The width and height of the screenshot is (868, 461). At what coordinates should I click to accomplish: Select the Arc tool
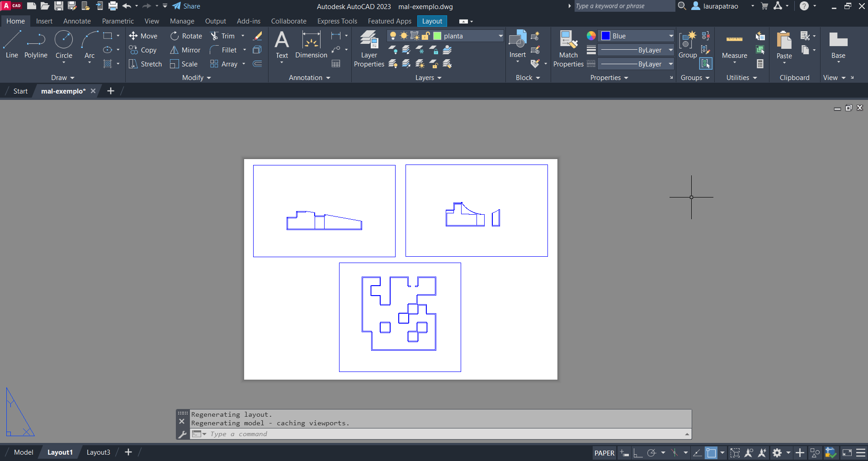pos(90,45)
